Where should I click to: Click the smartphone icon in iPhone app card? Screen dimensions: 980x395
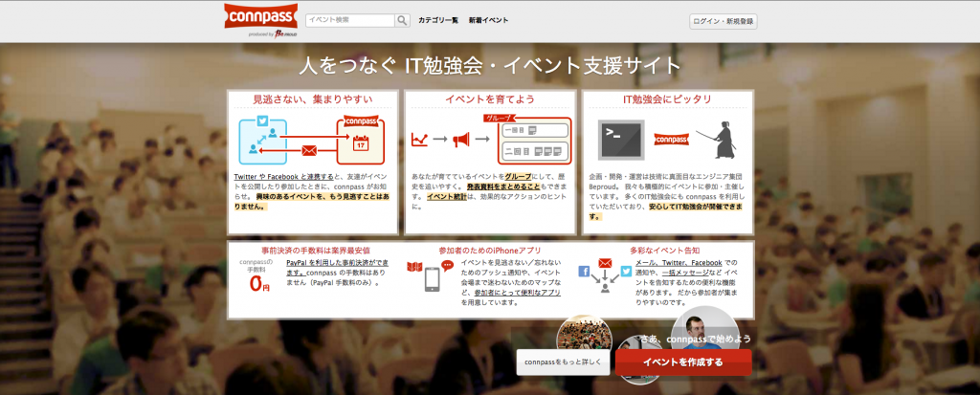click(x=432, y=278)
